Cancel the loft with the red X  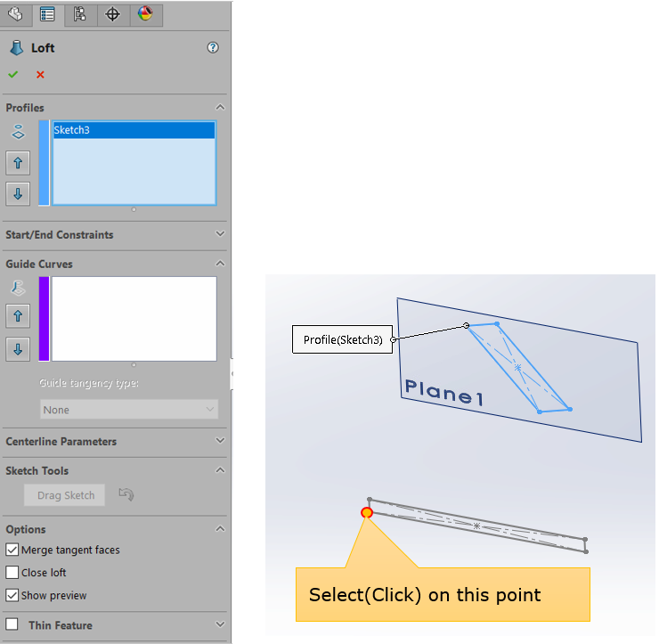[x=40, y=75]
